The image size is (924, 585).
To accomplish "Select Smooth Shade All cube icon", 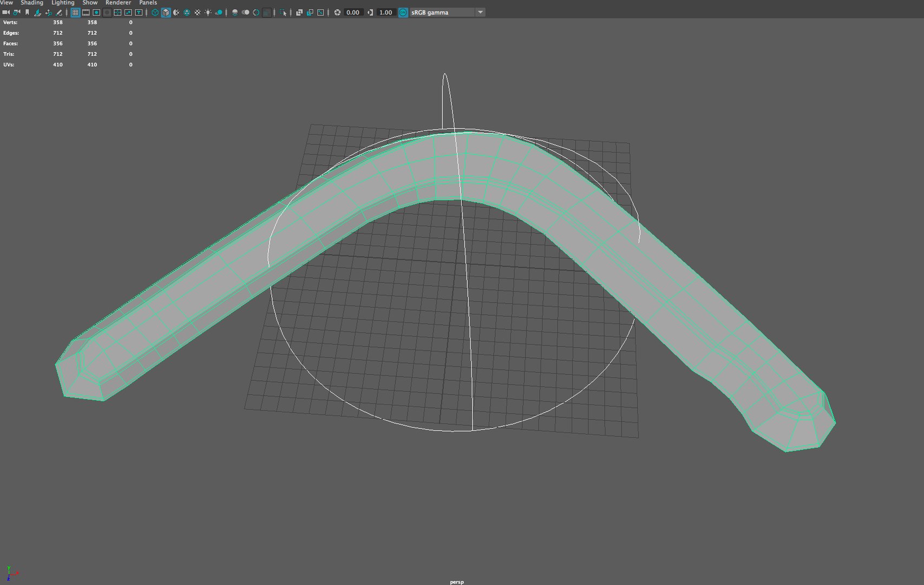I will click(166, 12).
